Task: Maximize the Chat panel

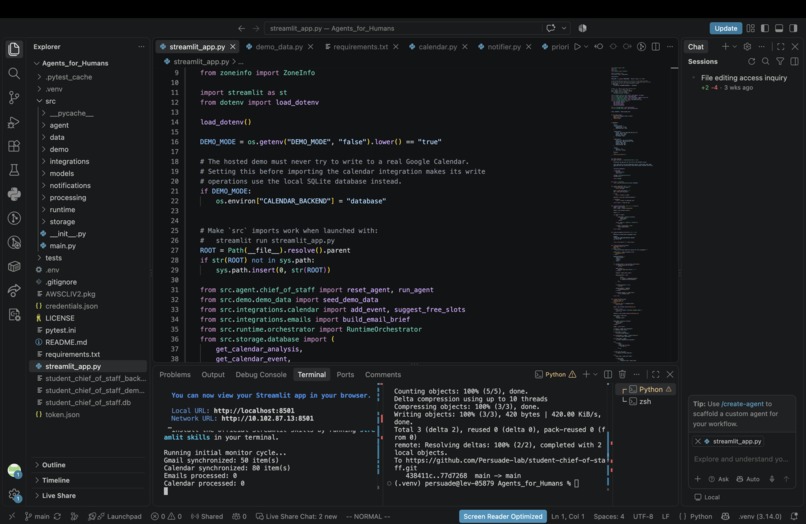Action: coord(781,47)
